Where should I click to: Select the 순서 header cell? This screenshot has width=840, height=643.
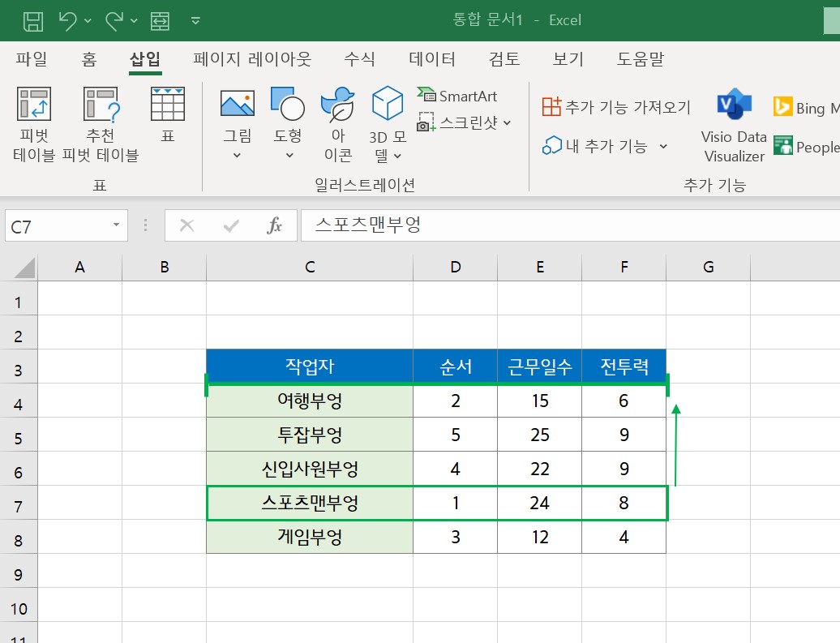pyautogui.click(x=456, y=367)
